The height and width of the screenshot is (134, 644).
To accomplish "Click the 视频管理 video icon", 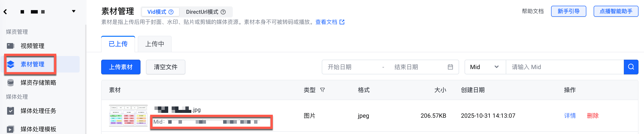I will coord(11,46).
